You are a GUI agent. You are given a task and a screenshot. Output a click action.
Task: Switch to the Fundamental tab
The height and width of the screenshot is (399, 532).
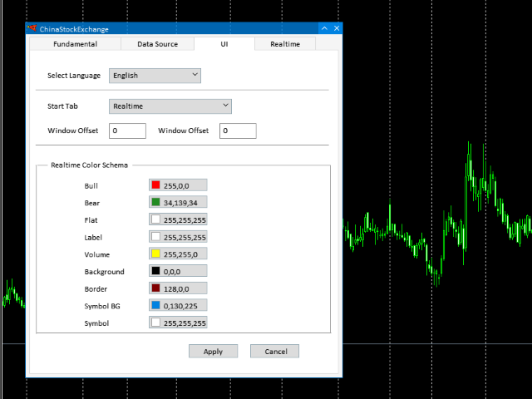tap(75, 44)
